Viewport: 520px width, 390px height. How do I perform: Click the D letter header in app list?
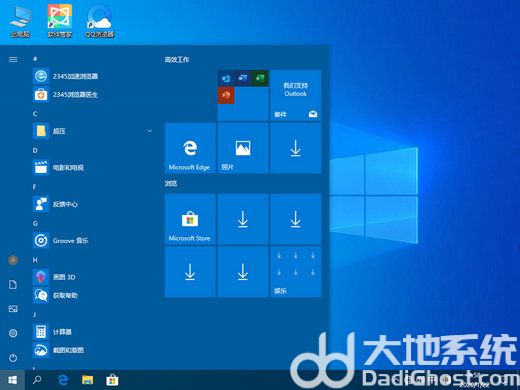pos(35,151)
